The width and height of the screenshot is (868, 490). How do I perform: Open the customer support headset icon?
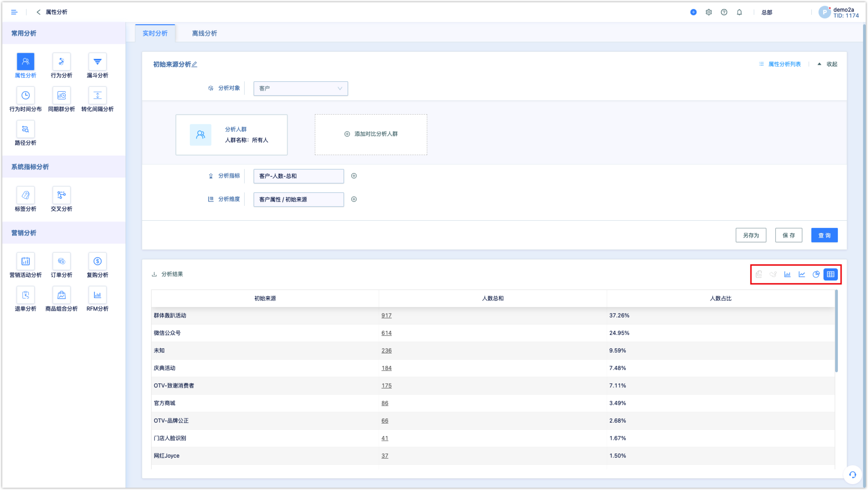[x=852, y=475]
